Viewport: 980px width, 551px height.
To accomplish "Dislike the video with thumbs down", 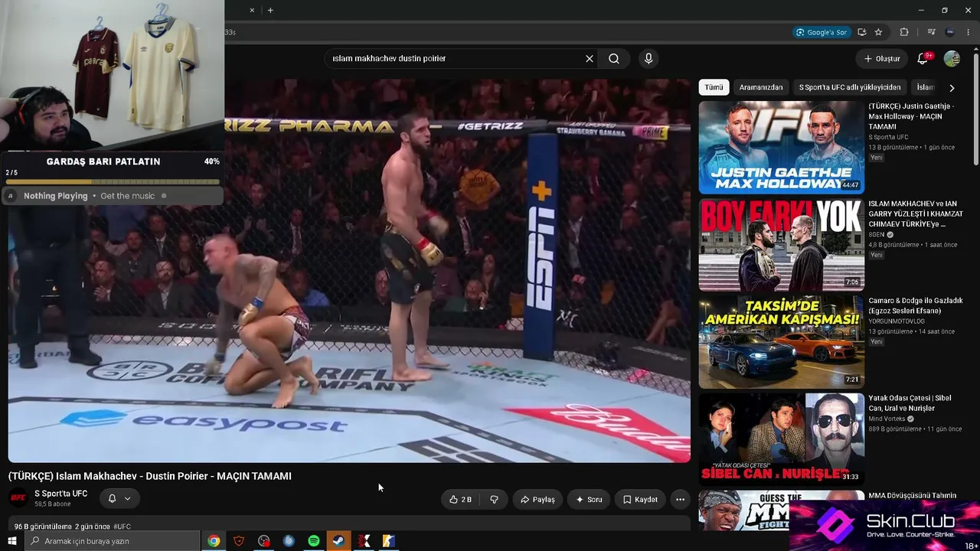I will click(494, 499).
